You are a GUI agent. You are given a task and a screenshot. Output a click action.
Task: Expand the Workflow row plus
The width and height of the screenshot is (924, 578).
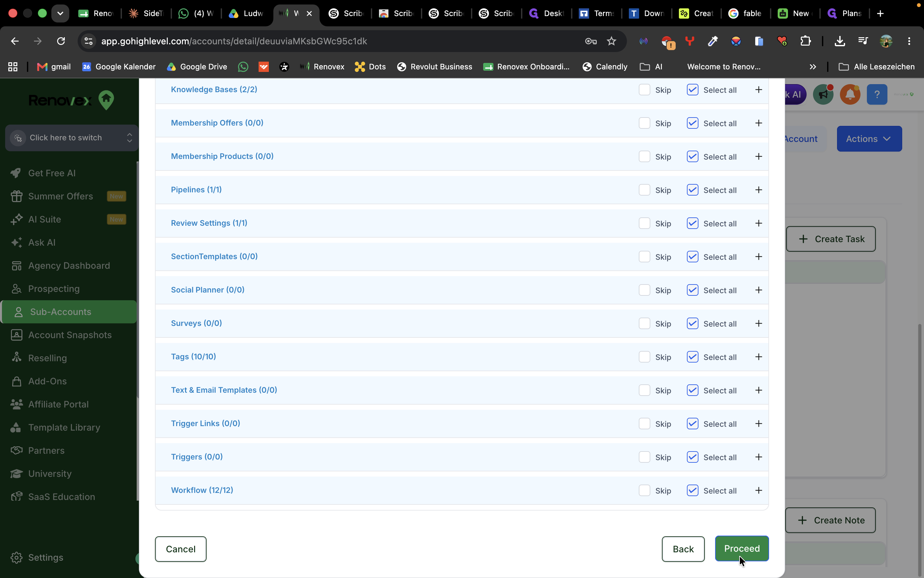pos(758,490)
